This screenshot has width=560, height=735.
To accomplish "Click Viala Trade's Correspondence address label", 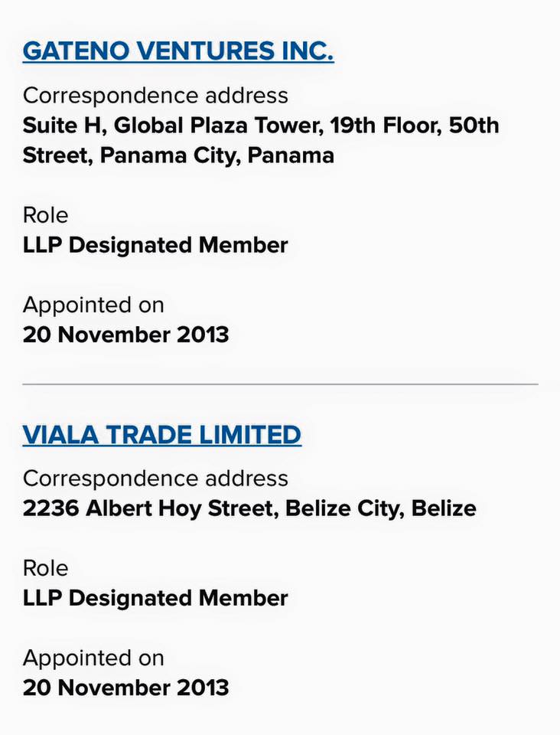I will pos(155,479).
